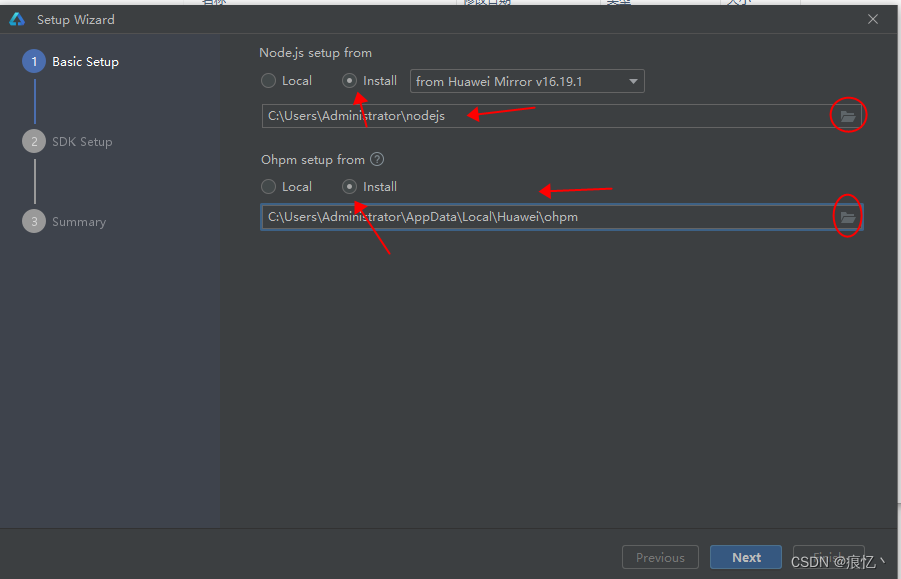Screen dimensions: 901x579
Task: Click step circle 2 SDK Setup
Action: tap(33, 141)
